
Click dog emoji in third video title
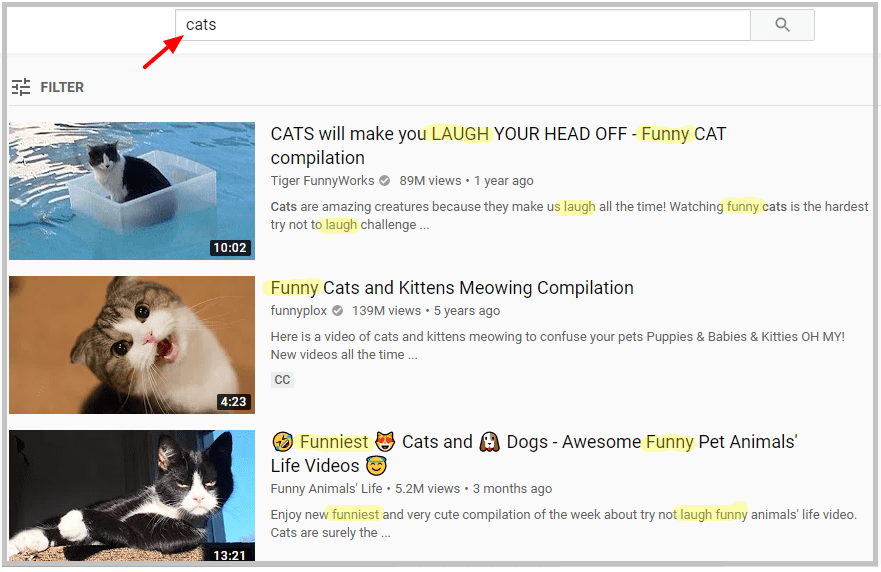[489, 442]
